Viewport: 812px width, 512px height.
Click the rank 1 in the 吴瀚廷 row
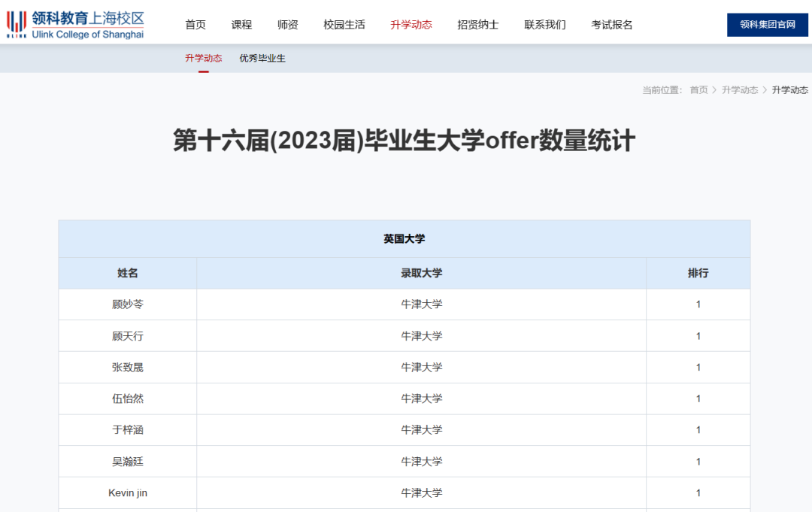698,462
